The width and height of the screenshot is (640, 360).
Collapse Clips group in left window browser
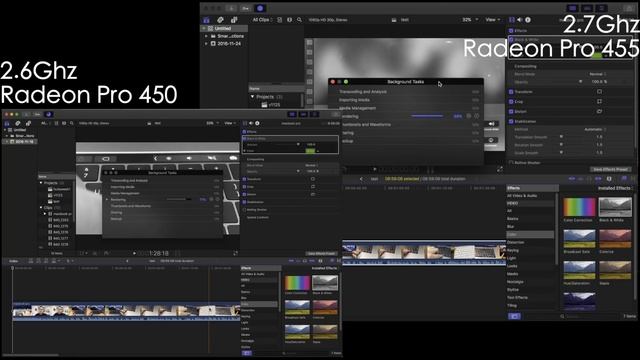(41, 208)
